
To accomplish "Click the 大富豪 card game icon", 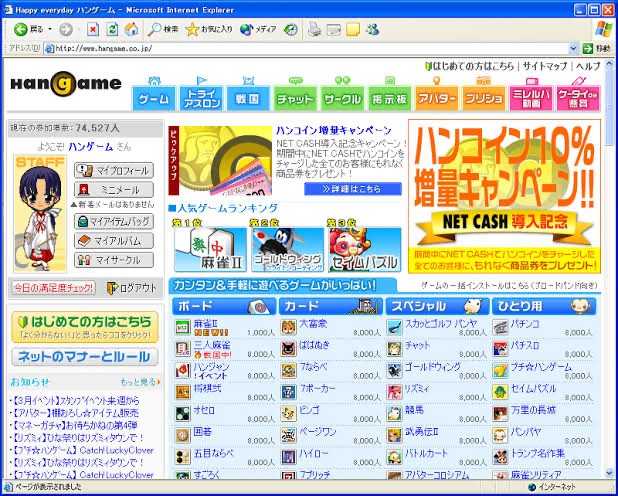I will coord(289,328).
